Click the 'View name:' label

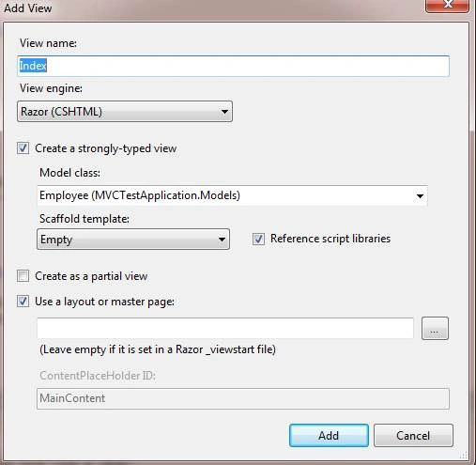coord(48,43)
